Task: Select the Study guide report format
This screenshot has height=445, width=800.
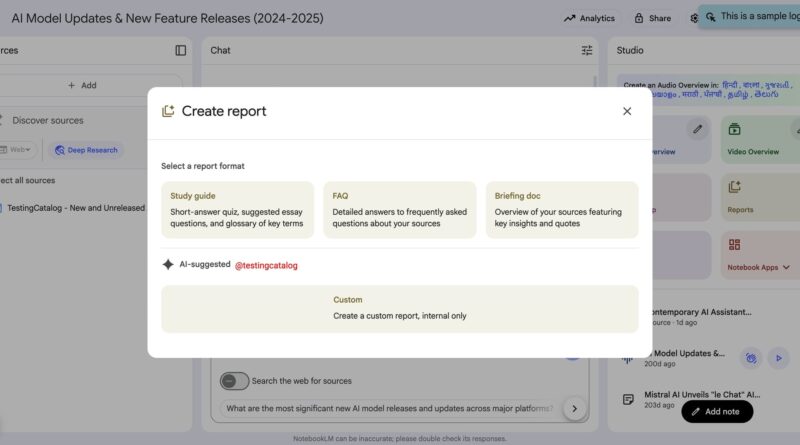Action: point(237,210)
